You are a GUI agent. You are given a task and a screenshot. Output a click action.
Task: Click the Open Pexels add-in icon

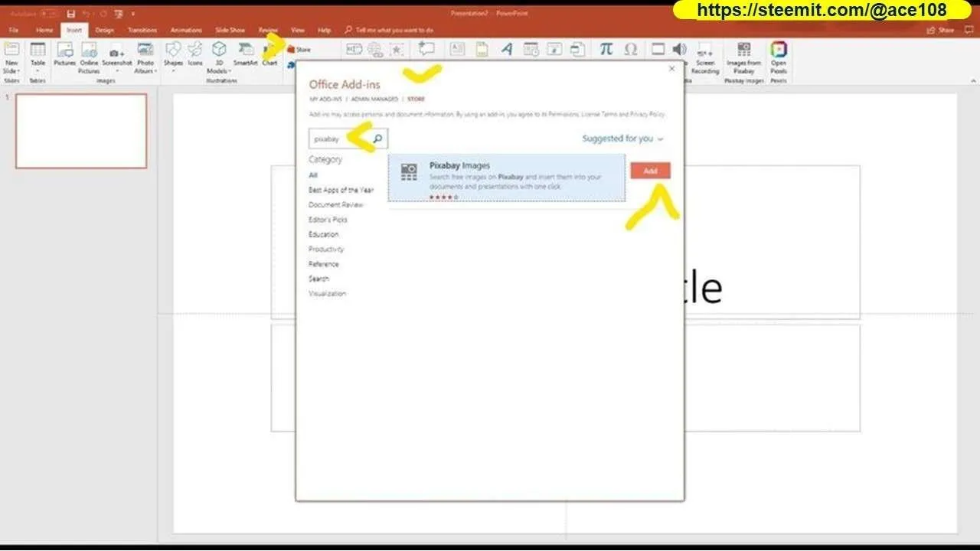coord(779,50)
